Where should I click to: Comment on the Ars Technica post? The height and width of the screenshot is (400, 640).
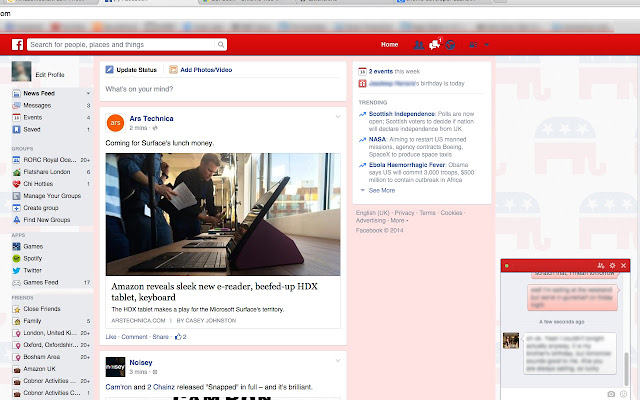134,337
